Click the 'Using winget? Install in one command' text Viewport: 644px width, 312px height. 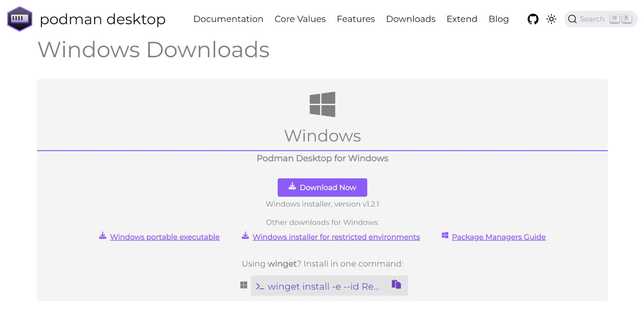pyautogui.click(x=322, y=264)
